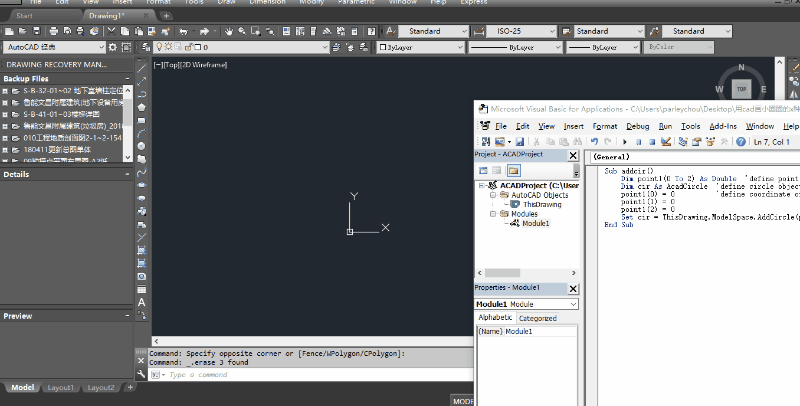Select the Spline draw tool
The width and height of the screenshot is (800, 406).
142,172
